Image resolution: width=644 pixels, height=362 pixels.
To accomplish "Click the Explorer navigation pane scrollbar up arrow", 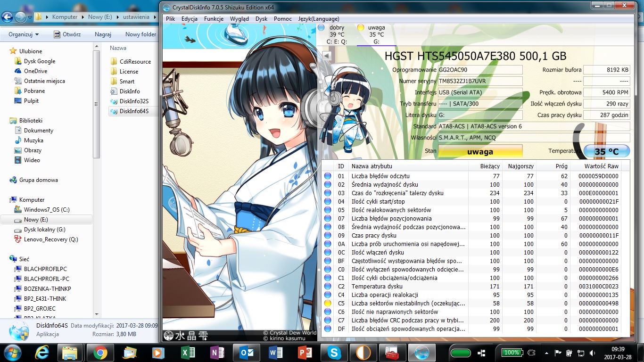I will click(x=97, y=47).
